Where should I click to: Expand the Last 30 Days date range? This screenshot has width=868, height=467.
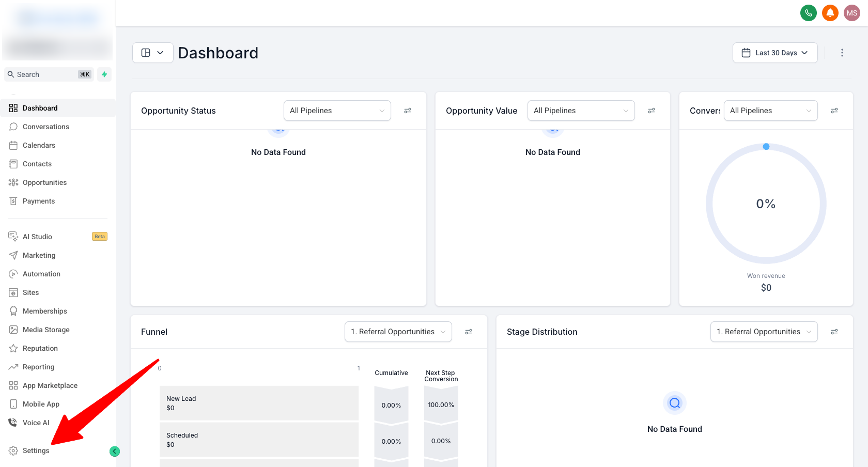pos(774,53)
